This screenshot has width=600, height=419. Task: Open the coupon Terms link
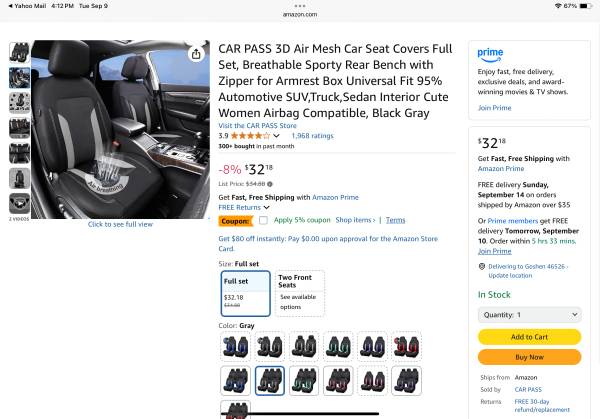(x=395, y=220)
